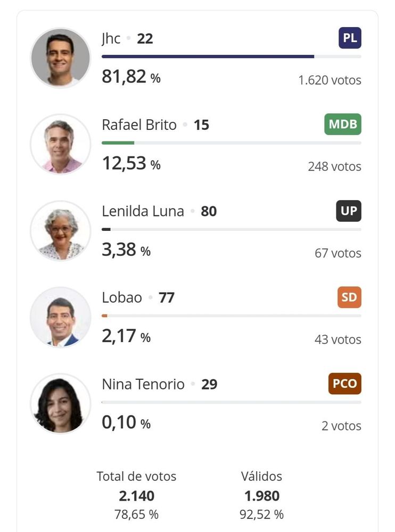The height and width of the screenshot is (532, 395).
Task: Open Rafael Brito's candidate photo
Action: click(61, 144)
